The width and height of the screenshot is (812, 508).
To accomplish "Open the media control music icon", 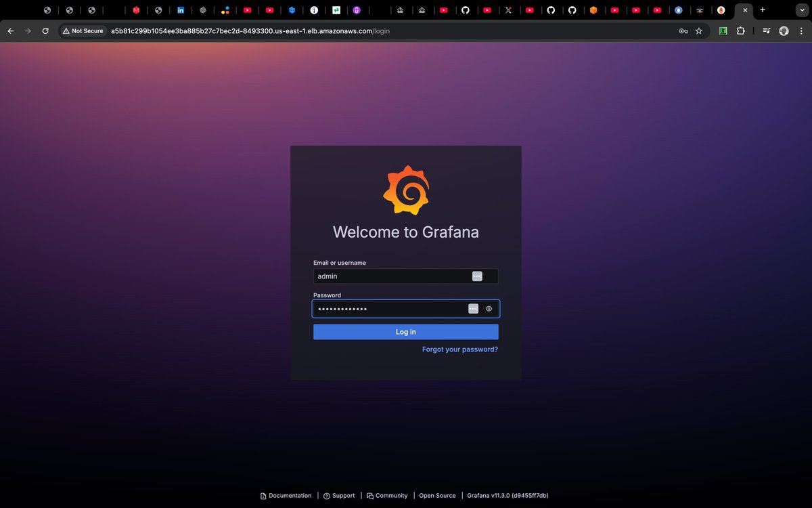I will pyautogui.click(x=766, y=31).
